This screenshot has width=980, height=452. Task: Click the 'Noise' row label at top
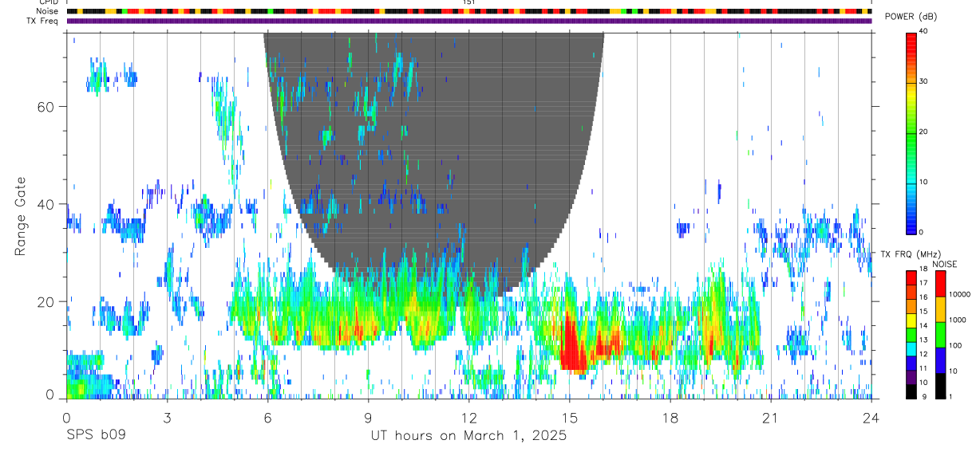(46, 11)
